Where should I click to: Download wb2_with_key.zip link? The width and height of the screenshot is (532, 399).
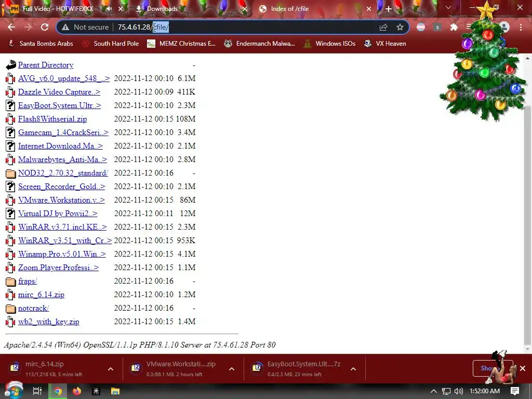coord(49,322)
